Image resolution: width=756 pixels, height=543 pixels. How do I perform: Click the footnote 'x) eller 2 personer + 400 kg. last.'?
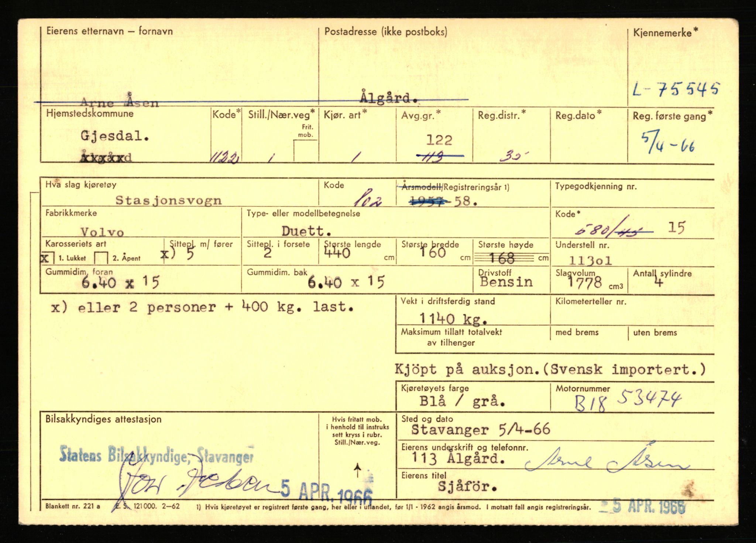(x=202, y=307)
